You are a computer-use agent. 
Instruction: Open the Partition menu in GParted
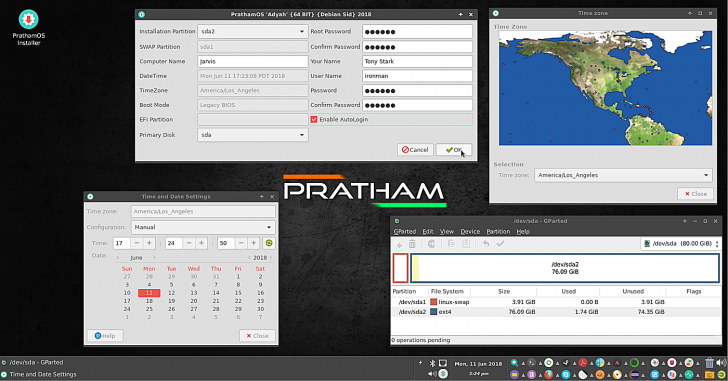(x=498, y=232)
